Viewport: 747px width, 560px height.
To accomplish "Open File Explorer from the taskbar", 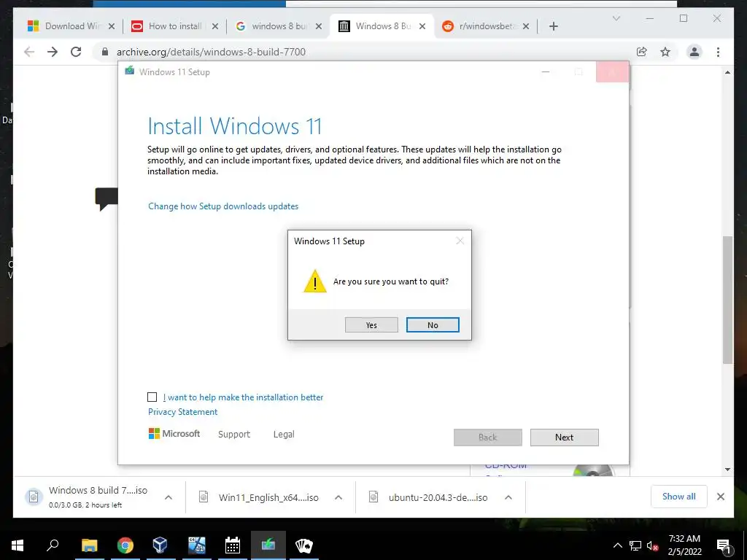I will 89,545.
